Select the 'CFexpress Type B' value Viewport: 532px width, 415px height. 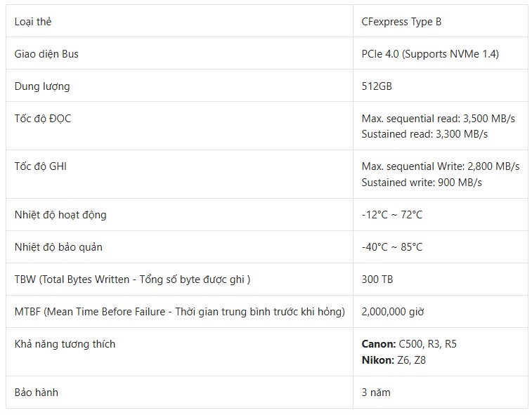401,22
